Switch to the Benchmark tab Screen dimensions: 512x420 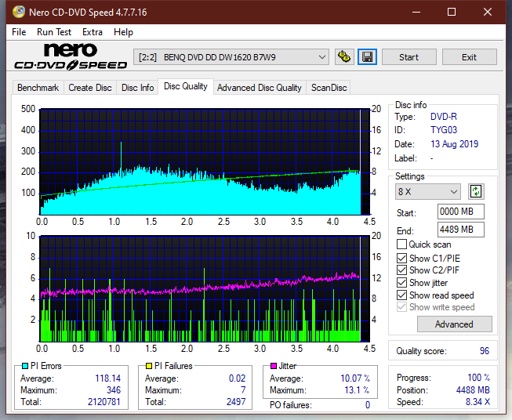pyautogui.click(x=38, y=88)
